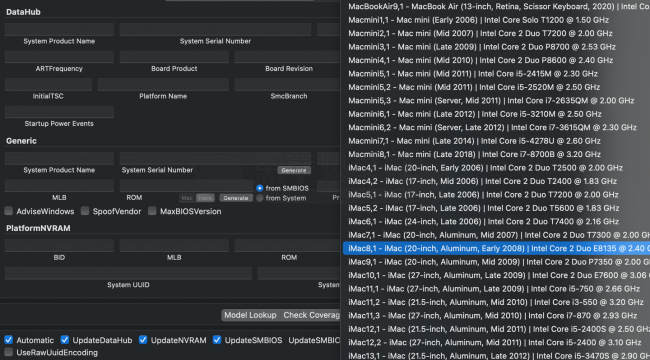Choose the Mac ROM segment

(187, 198)
